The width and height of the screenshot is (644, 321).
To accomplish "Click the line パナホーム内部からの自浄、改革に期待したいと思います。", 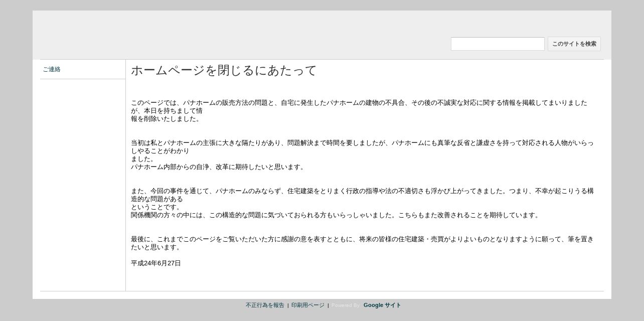I will tap(219, 167).
